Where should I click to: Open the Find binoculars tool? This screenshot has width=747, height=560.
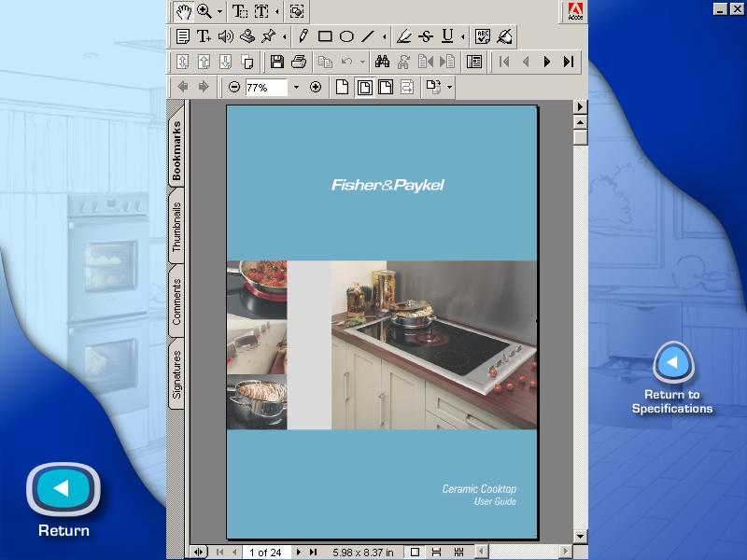pyautogui.click(x=383, y=62)
